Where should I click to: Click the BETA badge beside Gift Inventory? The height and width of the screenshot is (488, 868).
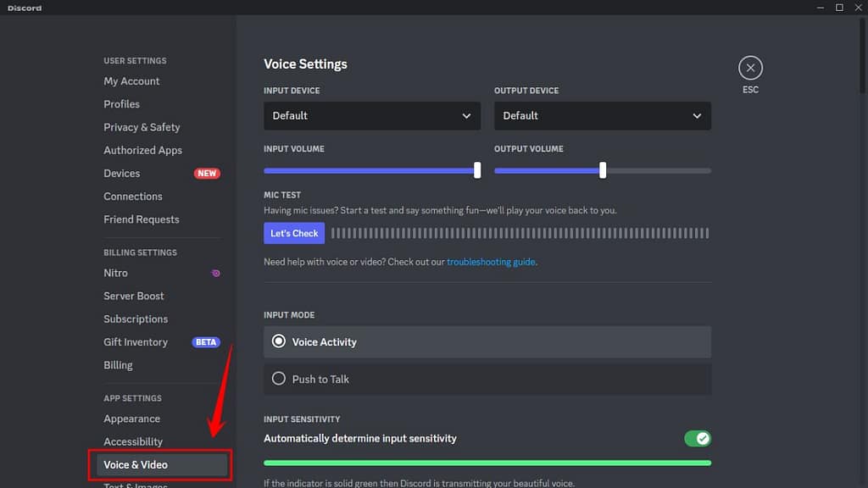(x=206, y=342)
